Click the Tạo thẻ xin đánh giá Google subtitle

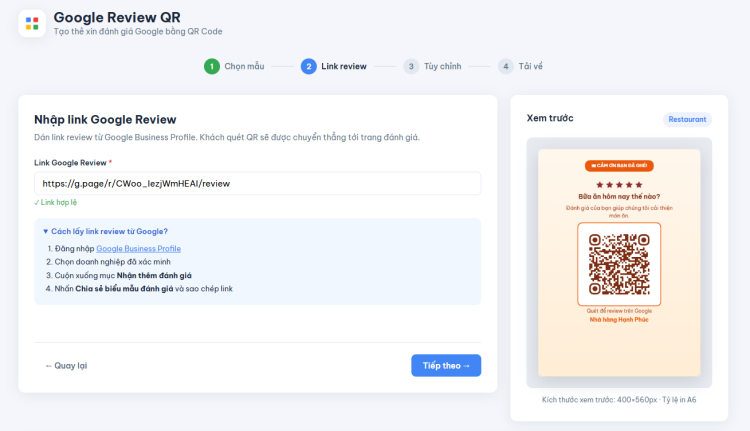click(x=138, y=32)
